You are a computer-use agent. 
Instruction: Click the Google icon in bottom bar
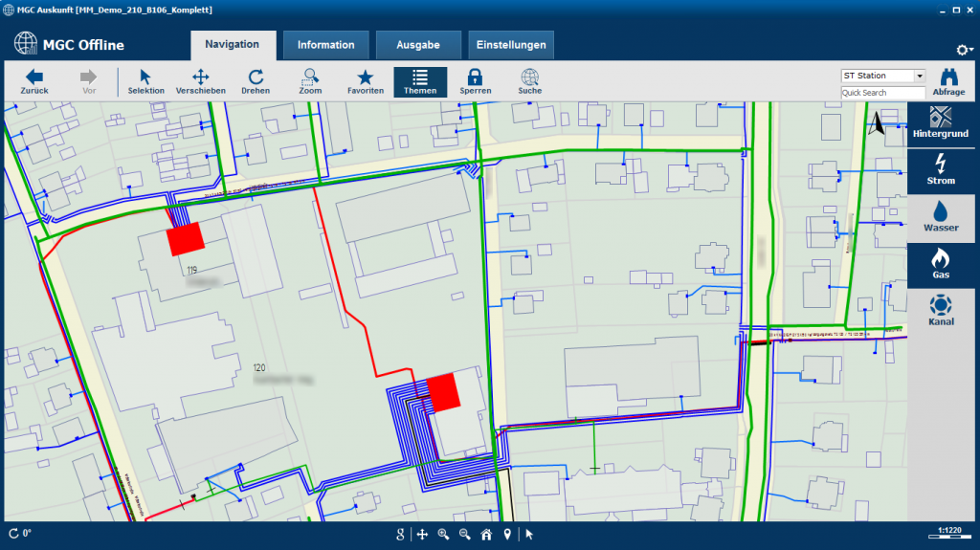tap(401, 535)
